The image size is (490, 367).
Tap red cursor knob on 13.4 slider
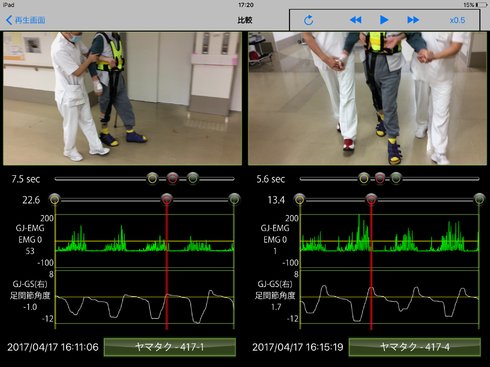tap(371, 199)
